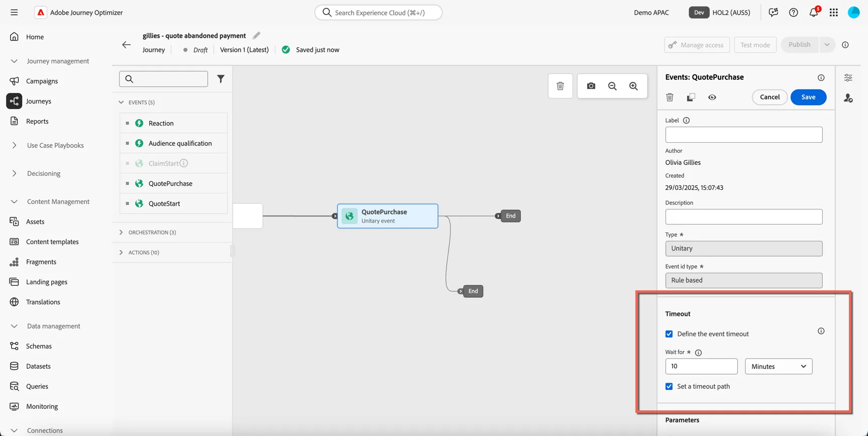Click the Label input field
This screenshot has height=436, width=868.
tap(744, 135)
